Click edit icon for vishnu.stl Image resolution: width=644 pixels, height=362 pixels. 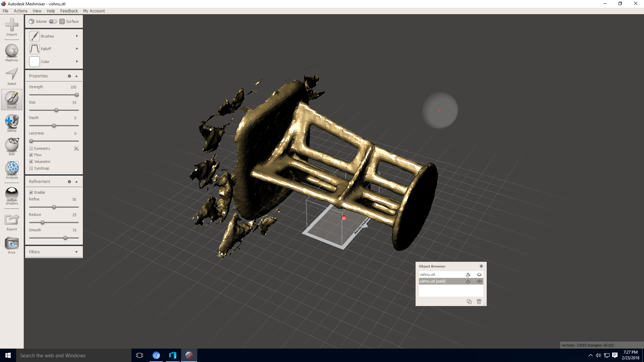coord(468,275)
